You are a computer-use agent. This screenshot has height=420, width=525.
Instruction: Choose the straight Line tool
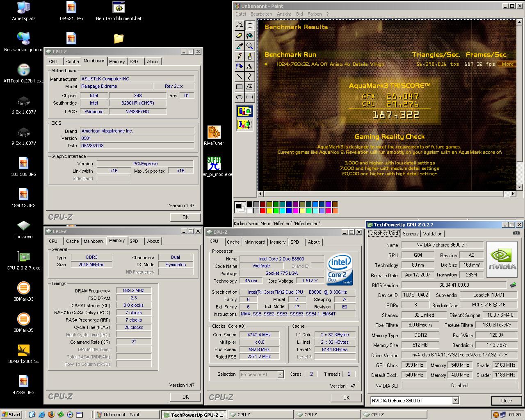[x=240, y=76]
